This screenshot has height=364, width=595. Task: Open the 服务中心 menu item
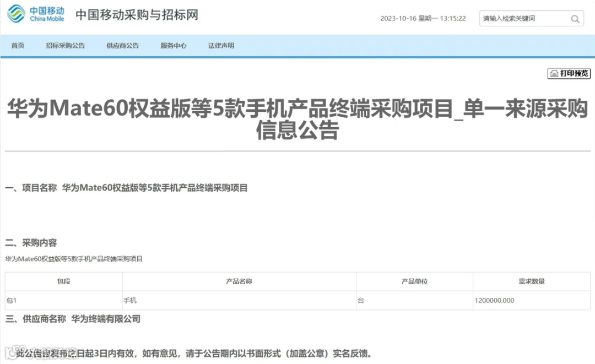coord(174,46)
